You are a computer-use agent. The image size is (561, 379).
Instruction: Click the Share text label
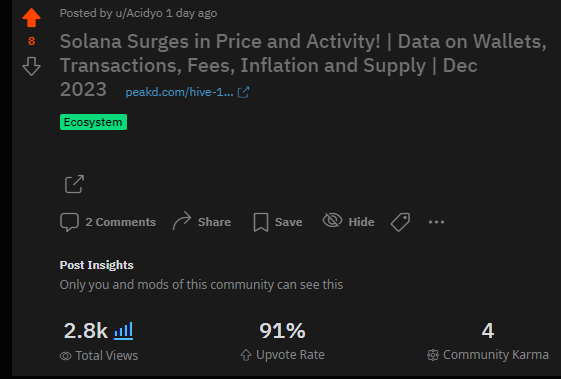coord(214,222)
